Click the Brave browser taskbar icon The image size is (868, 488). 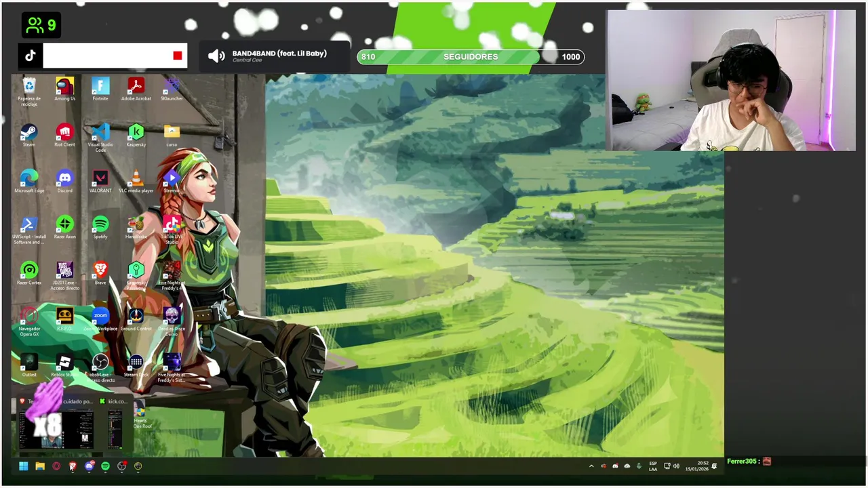[x=73, y=466]
